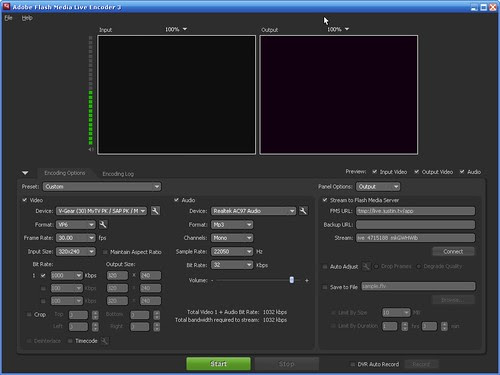Toggle Stream to Flash Media Server
This screenshot has height=375, width=500.
tap(325, 200)
